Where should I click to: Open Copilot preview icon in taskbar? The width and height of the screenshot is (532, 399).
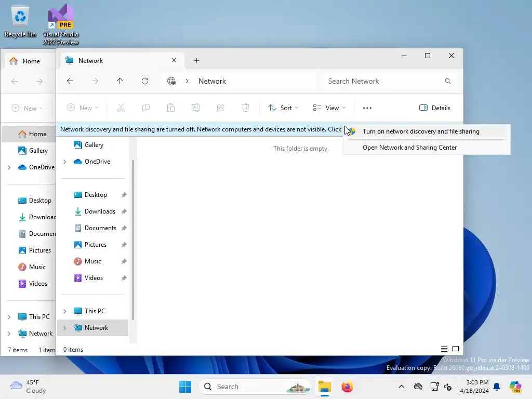coord(515,387)
